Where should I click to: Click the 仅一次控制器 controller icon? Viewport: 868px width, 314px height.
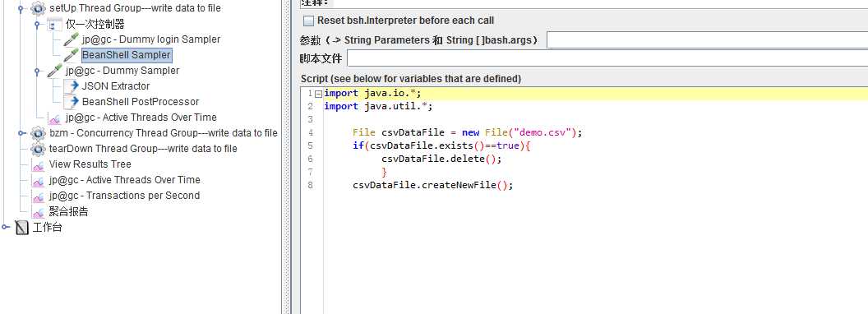54,24
